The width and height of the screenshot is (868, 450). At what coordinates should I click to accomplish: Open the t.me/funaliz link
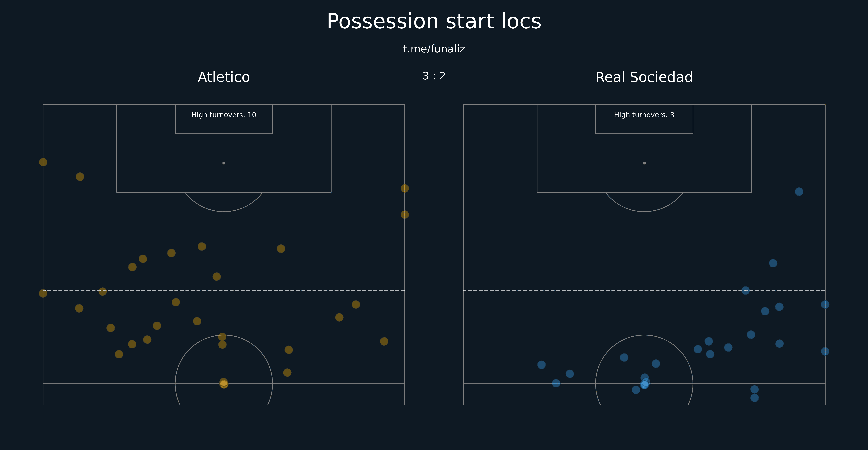point(434,49)
